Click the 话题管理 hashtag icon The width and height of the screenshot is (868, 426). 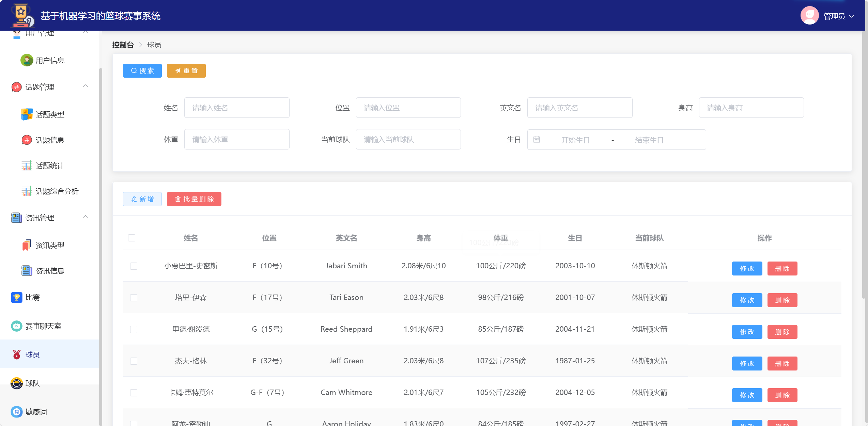tap(16, 87)
